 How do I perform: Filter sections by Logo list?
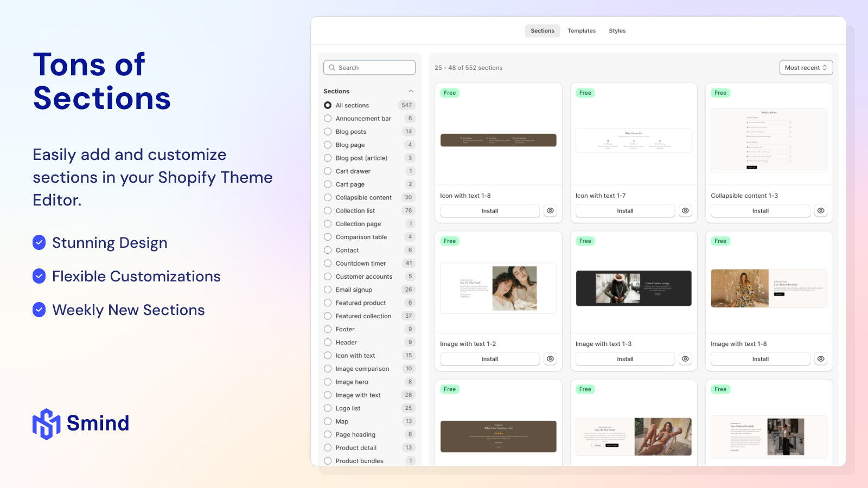point(328,408)
